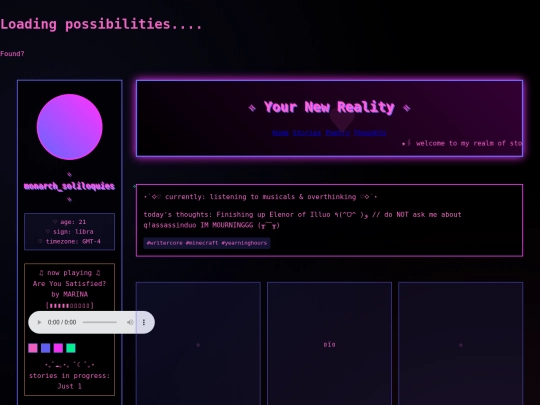Select the pink color swatch
The width and height of the screenshot is (540, 405).
click(x=33, y=348)
